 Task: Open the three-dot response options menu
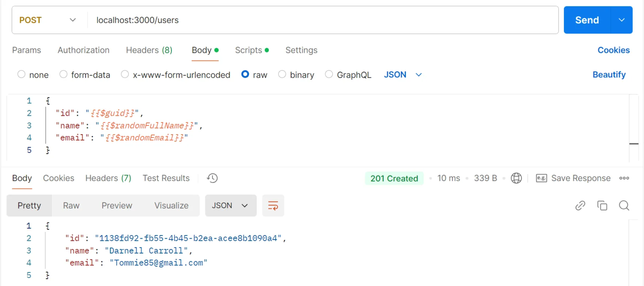pos(624,178)
